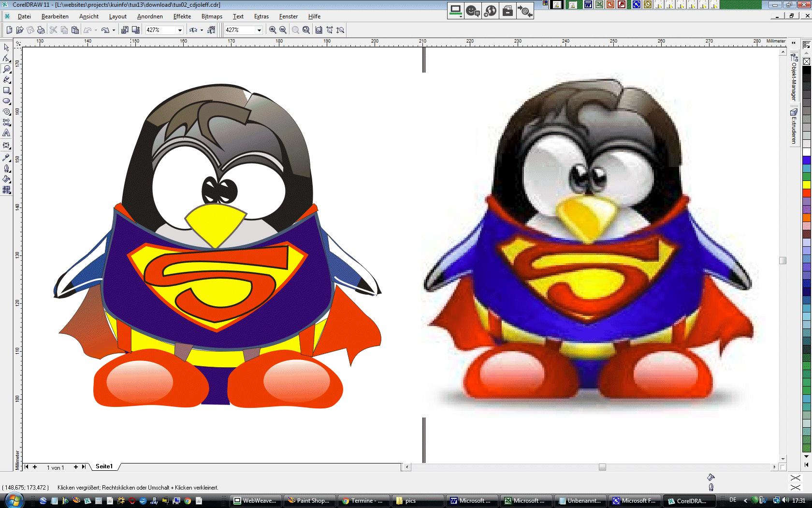812x508 pixels.
Task: Open the Fill bucket tool flyout
Action: point(6,179)
